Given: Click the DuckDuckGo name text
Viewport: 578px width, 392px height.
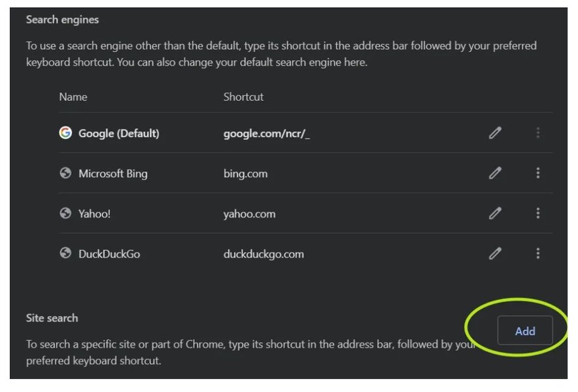Looking at the screenshot, I should [109, 254].
